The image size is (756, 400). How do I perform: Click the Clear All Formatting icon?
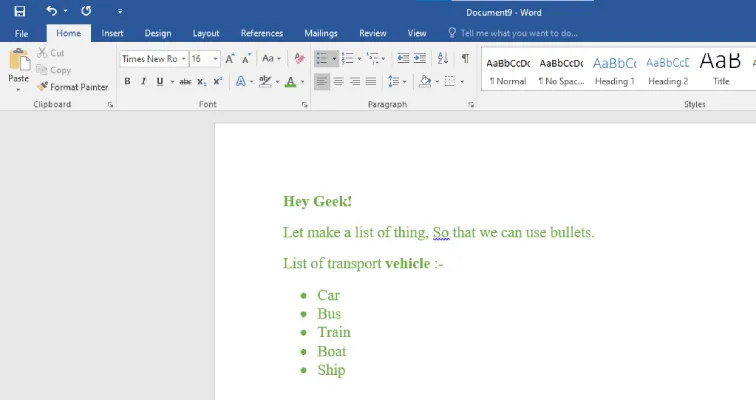pyautogui.click(x=298, y=59)
